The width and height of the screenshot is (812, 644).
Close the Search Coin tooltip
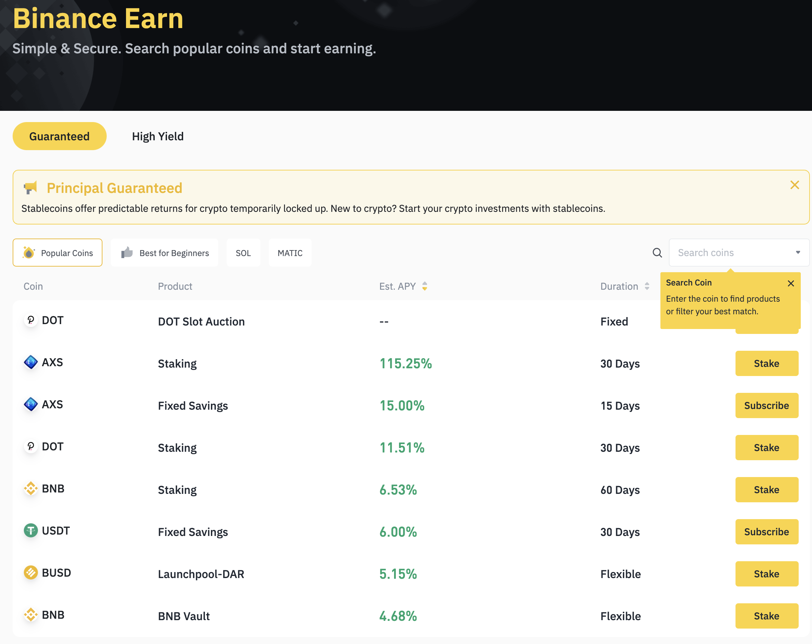click(791, 283)
